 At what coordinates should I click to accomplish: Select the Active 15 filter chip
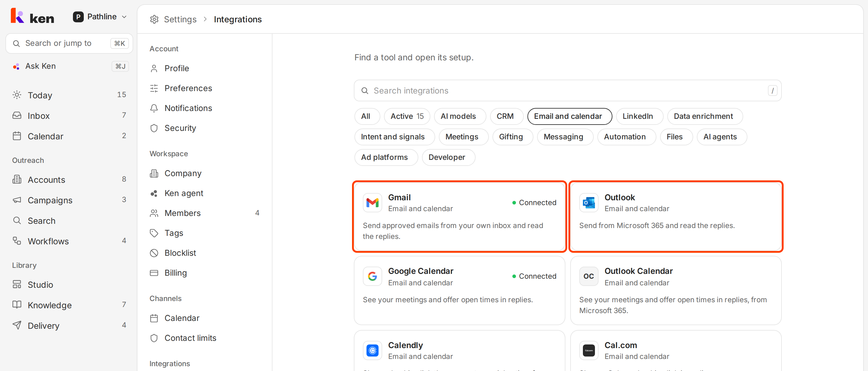click(407, 116)
